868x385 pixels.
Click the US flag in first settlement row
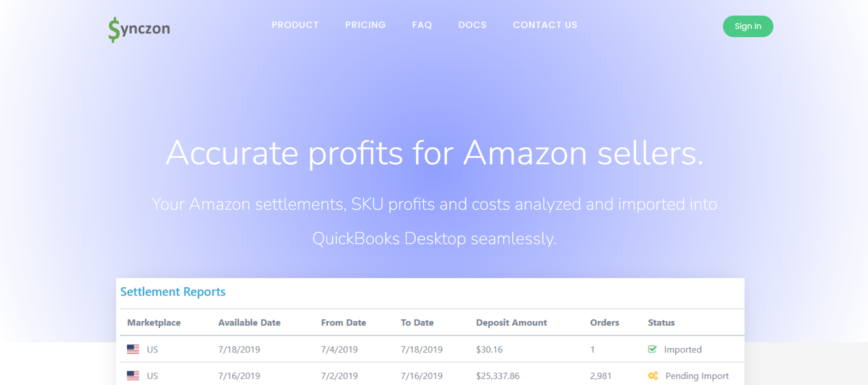(133, 349)
